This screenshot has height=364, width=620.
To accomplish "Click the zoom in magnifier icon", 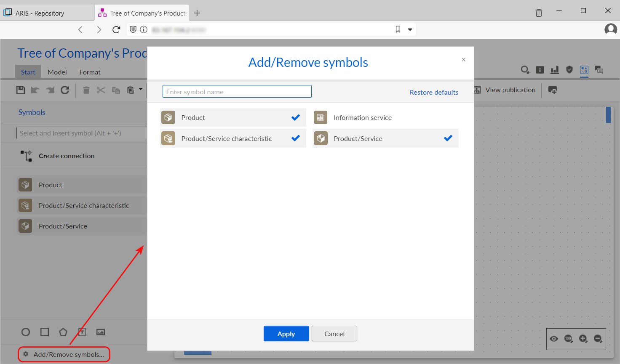I will (583, 339).
